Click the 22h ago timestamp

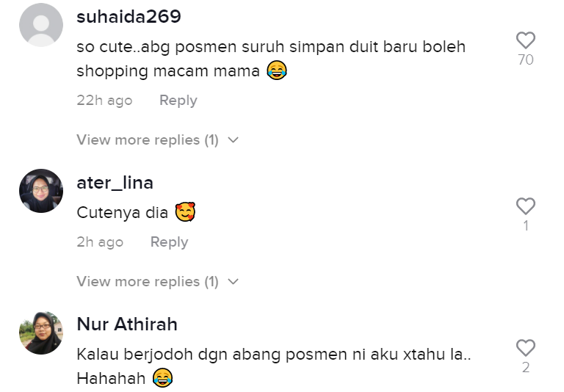(104, 101)
